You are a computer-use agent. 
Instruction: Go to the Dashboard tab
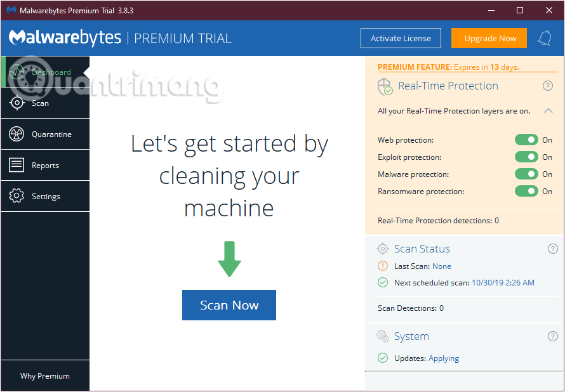click(x=46, y=72)
